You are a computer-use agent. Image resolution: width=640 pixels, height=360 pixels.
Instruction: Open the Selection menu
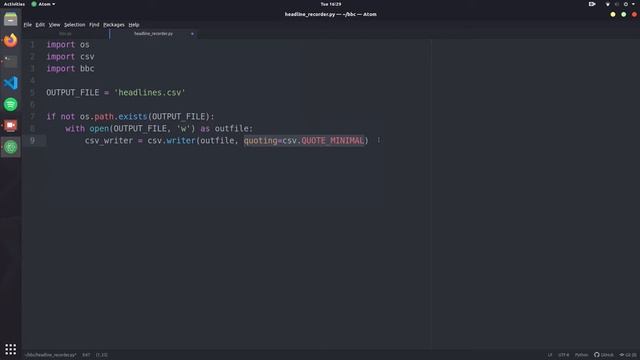point(75,25)
